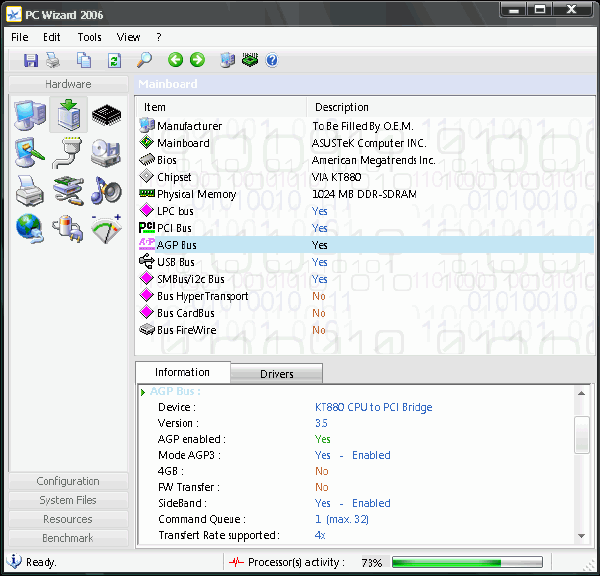Select the PCI Bus row
The height and width of the screenshot is (576, 600).
(365, 228)
